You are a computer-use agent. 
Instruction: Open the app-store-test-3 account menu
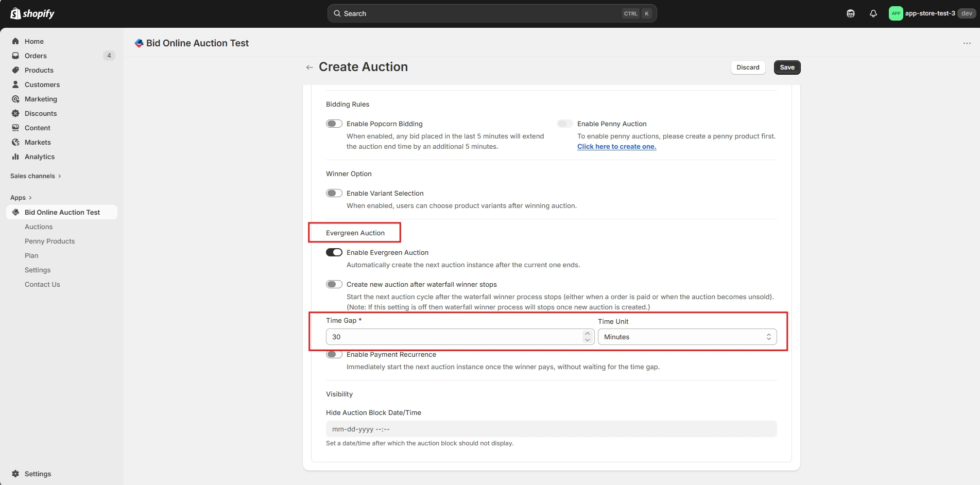click(x=932, y=13)
